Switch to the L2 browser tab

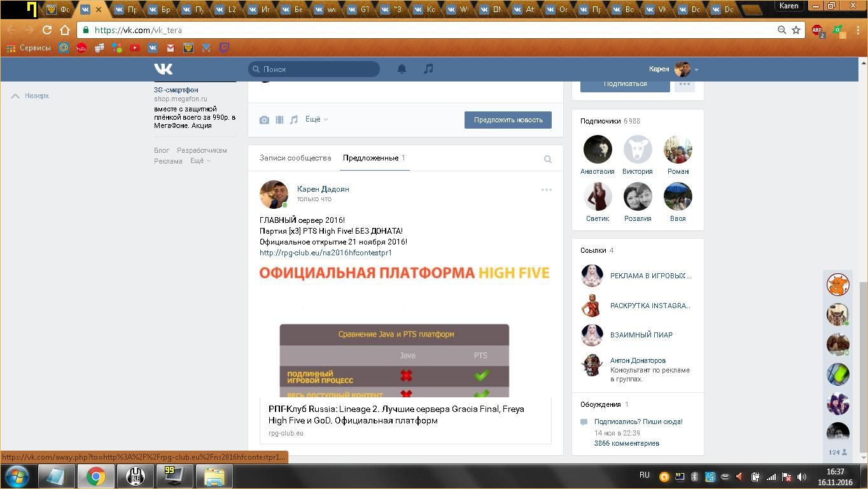(x=225, y=10)
